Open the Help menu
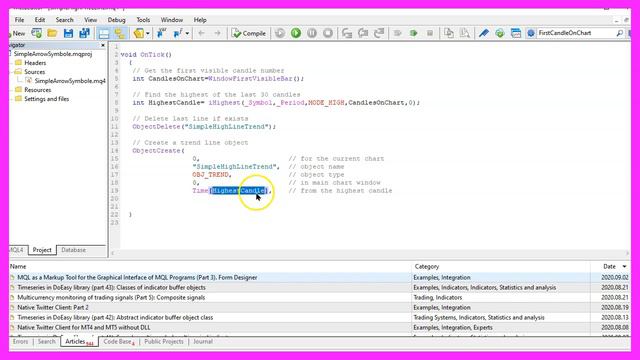Viewport: 640px width, 360px height. click(x=200, y=20)
